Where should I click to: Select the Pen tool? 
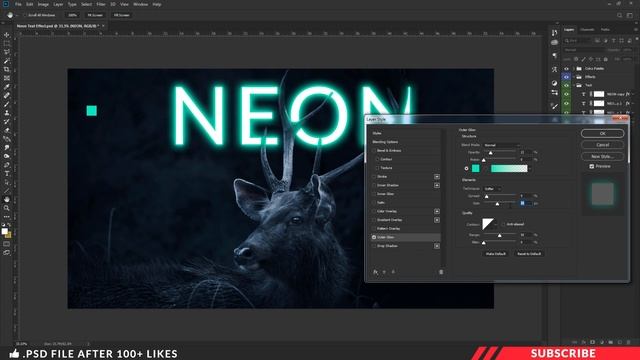pos(7,165)
